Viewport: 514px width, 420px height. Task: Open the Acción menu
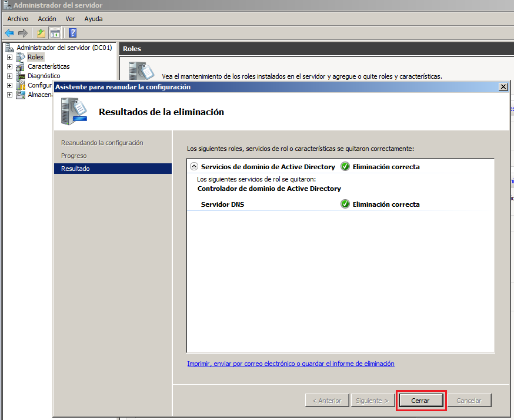(47, 19)
